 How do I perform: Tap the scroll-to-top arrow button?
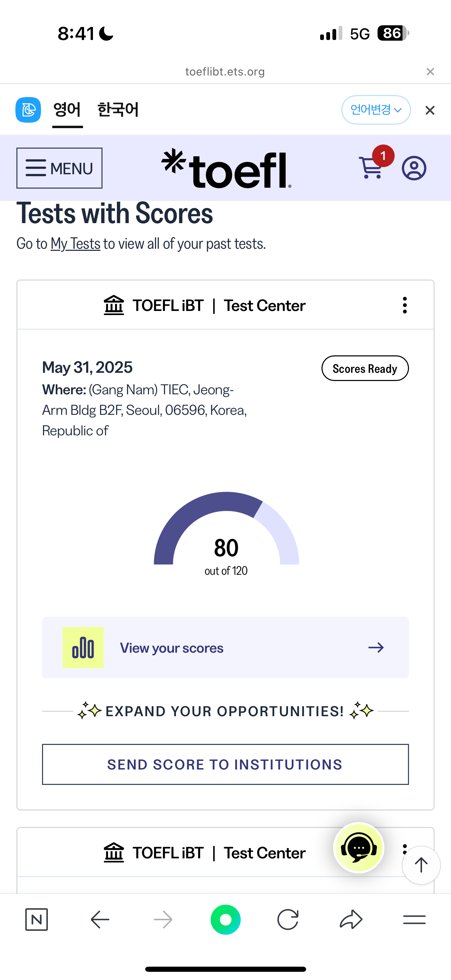421,865
